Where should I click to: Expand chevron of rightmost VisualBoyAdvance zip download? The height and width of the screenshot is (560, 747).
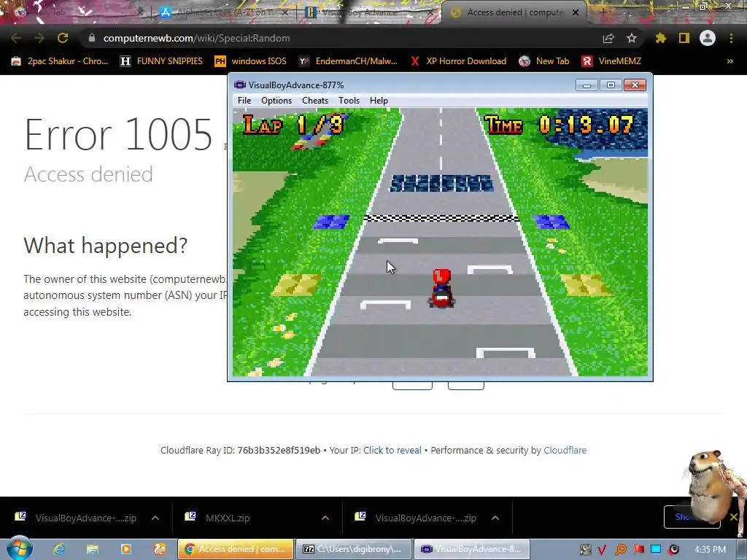pyautogui.click(x=495, y=518)
